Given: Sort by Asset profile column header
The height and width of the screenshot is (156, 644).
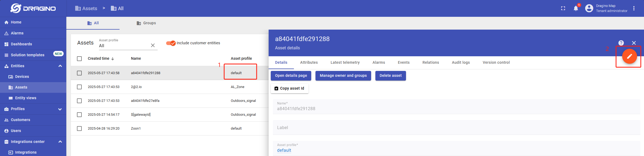Looking at the screenshot, I should tap(241, 59).
